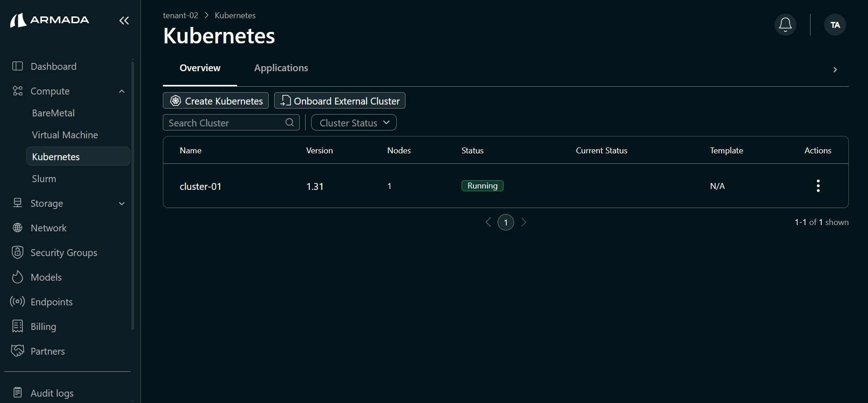
Task: Go to previous page arrow
Action: [488, 222]
